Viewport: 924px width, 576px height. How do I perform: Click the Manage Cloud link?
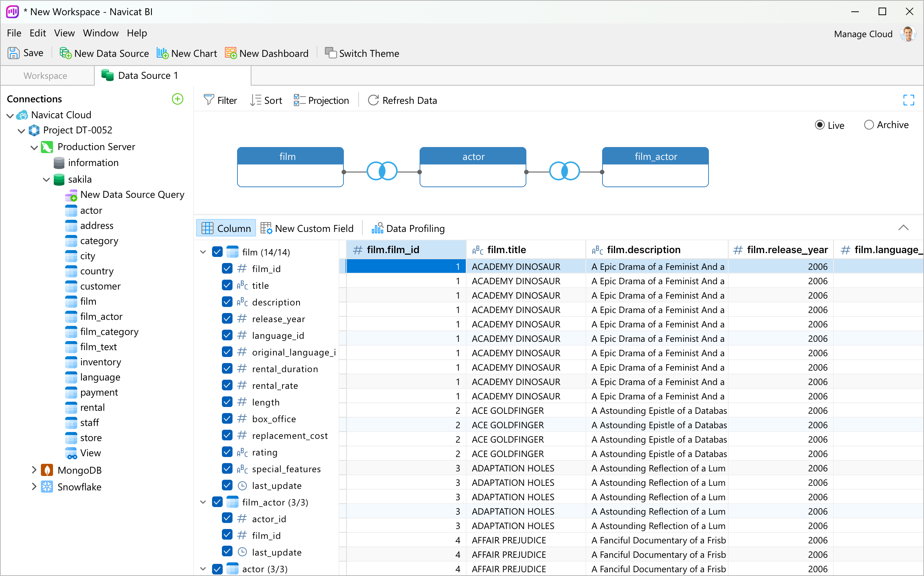pyautogui.click(x=863, y=34)
